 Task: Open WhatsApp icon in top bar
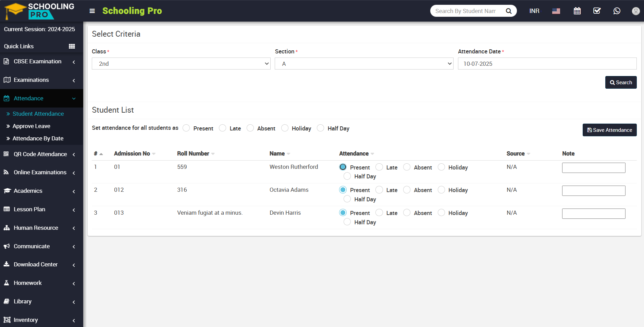click(x=617, y=11)
